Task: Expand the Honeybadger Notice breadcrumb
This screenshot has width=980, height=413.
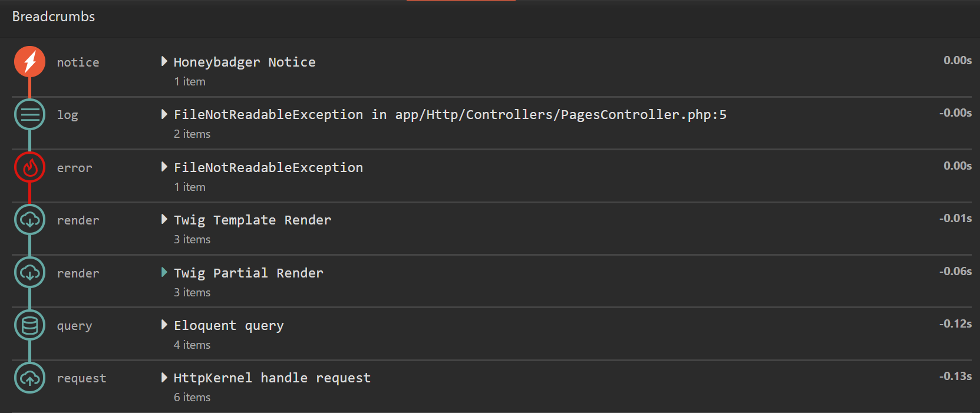Action: [x=164, y=62]
